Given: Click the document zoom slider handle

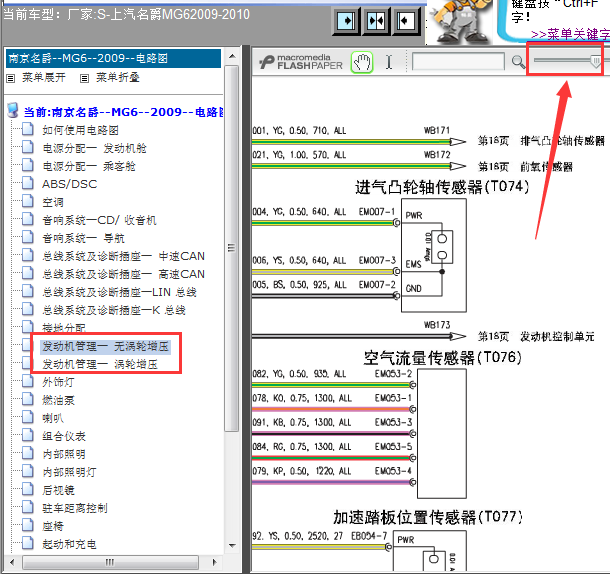Looking at the screenshot, I should [x=595, y=61].
